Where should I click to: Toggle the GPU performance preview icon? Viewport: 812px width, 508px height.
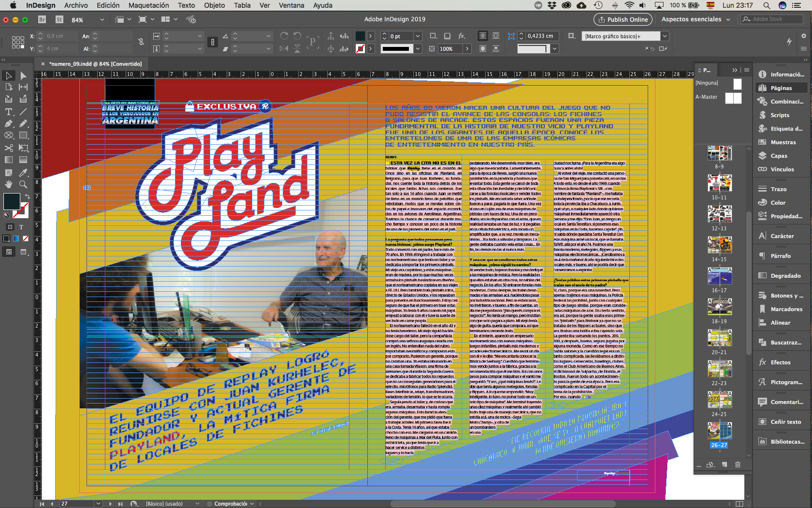click(191, 19)
